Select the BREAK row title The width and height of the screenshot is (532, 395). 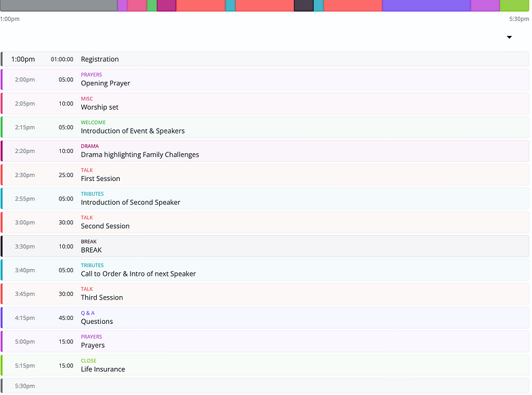tap(91, 250)
